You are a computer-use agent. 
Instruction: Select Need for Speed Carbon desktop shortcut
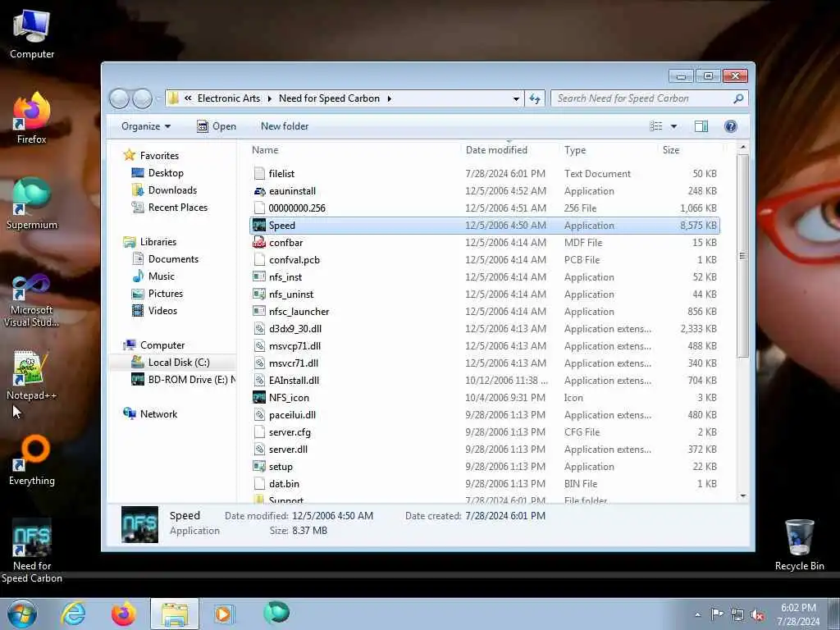tap(32, 550)
